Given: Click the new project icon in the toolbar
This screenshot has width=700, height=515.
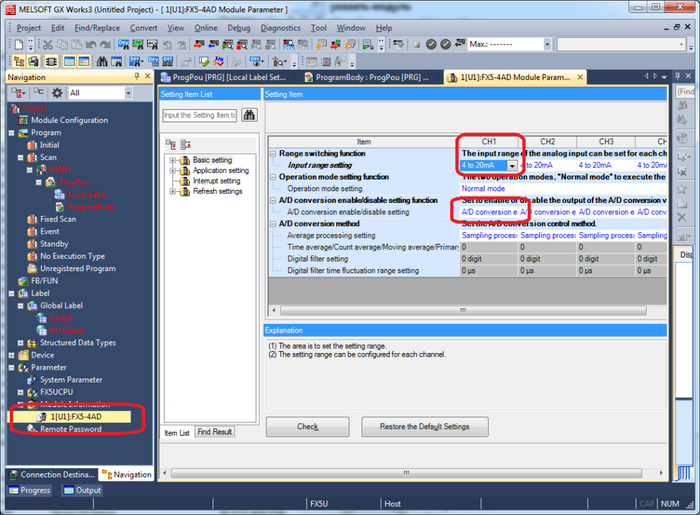Looking at the screenshot, I should pyautogui.click(x=21, y=44).
